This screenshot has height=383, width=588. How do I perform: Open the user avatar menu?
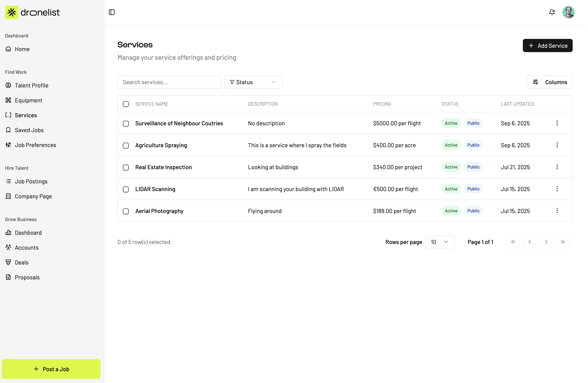click(568, 12)
